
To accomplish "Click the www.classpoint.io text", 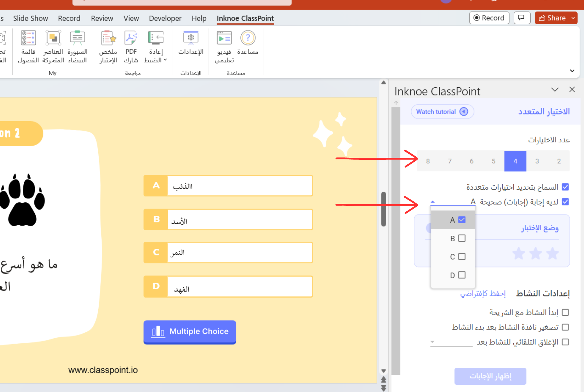I will click(103, 370).
